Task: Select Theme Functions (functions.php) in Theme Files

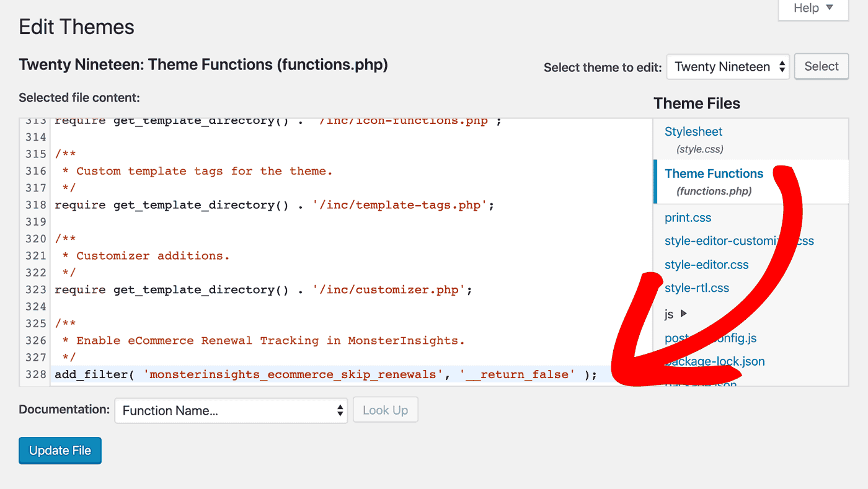Action: point(713,174)
